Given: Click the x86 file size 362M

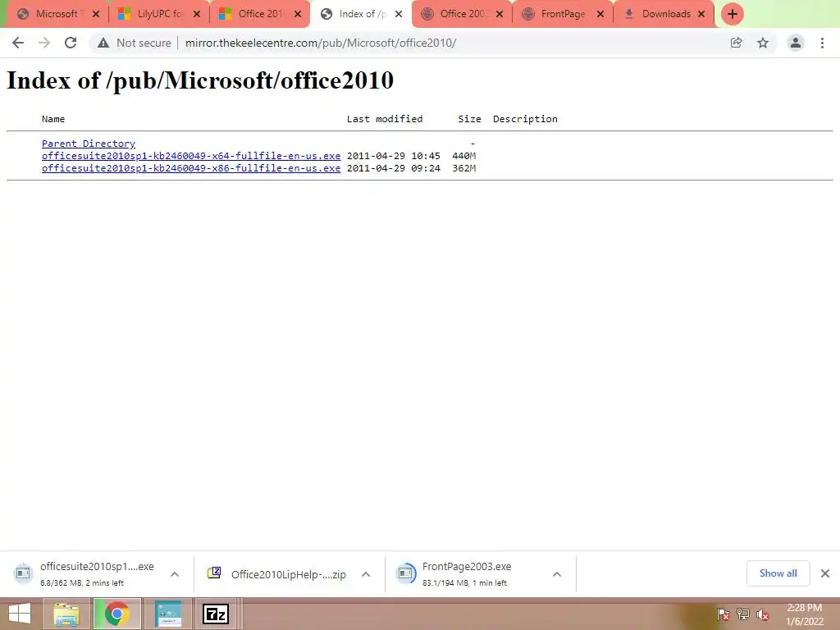Looking at the screenshot, I should 464,168.
